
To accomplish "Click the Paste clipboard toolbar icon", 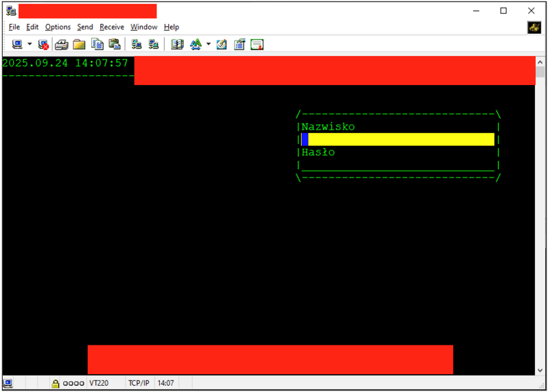I will click(115, 45).
